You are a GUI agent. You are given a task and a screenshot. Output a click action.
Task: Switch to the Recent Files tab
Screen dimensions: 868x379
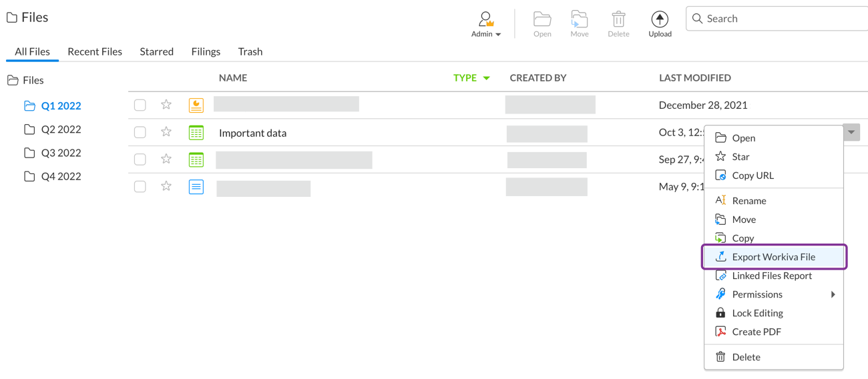pos(95,51)
